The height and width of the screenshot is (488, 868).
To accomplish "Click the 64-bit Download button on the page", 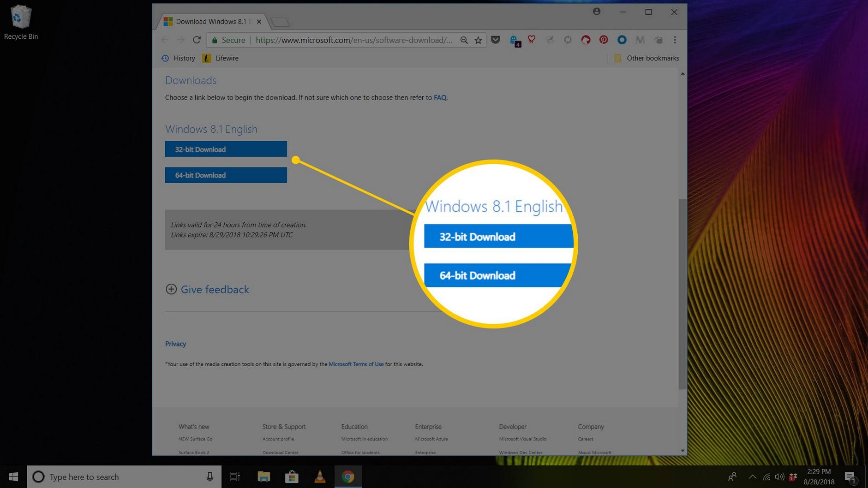I will click(x=226, y=175).
